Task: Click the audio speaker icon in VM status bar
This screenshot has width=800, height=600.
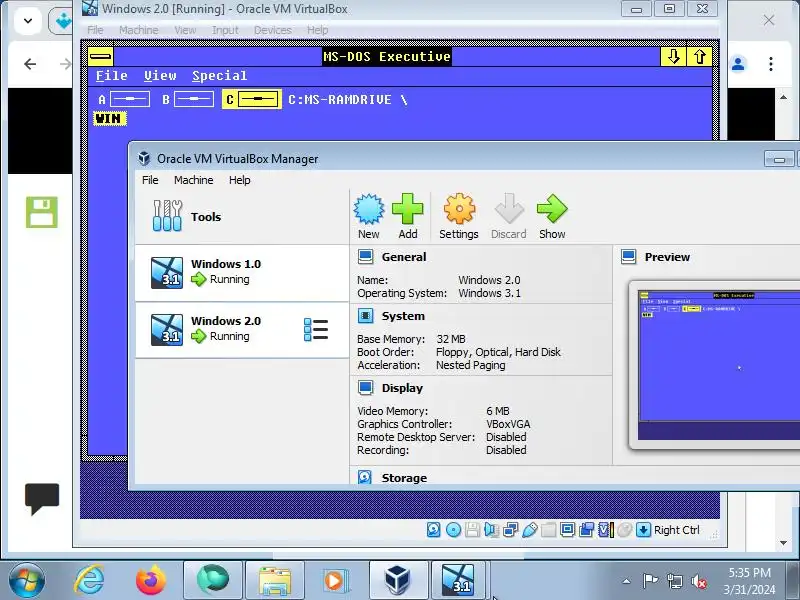Action: coord(491,530)
